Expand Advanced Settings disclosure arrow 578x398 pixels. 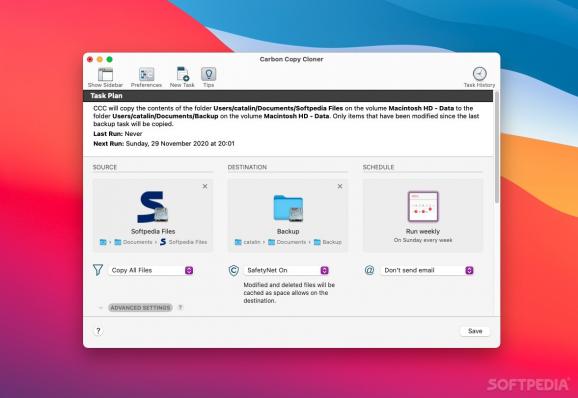(101, 308)
